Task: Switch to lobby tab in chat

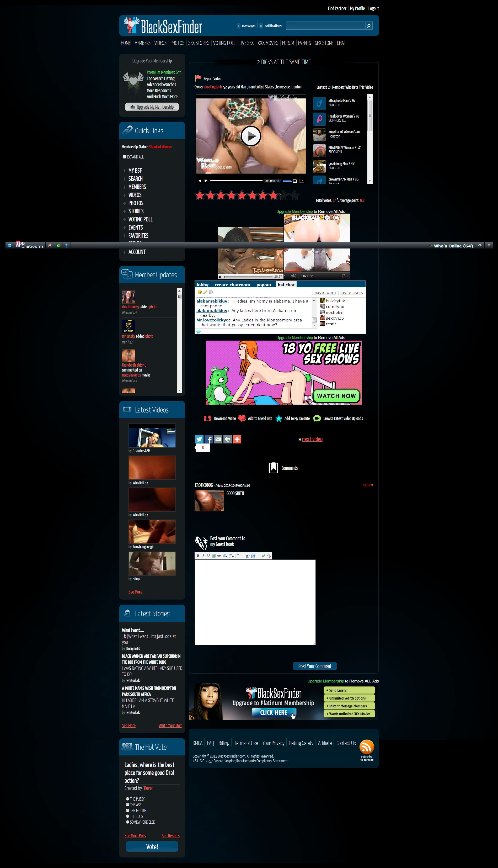Action: 202,285
